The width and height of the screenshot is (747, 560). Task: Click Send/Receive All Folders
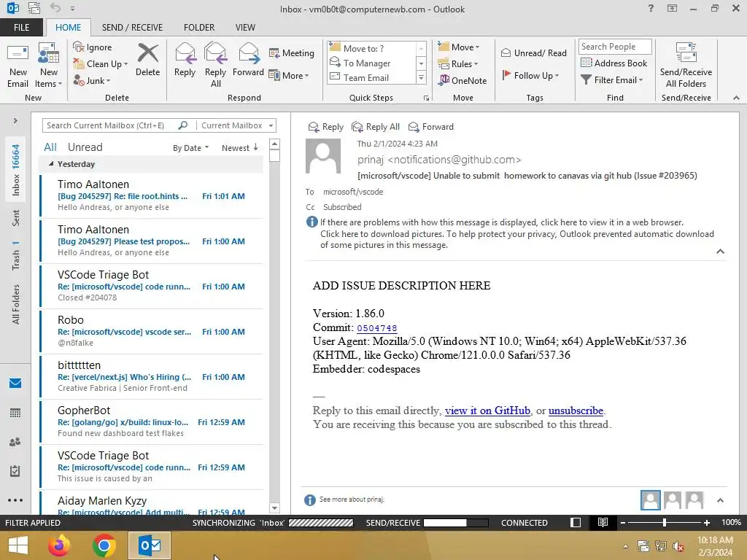(x=686, y=66)
